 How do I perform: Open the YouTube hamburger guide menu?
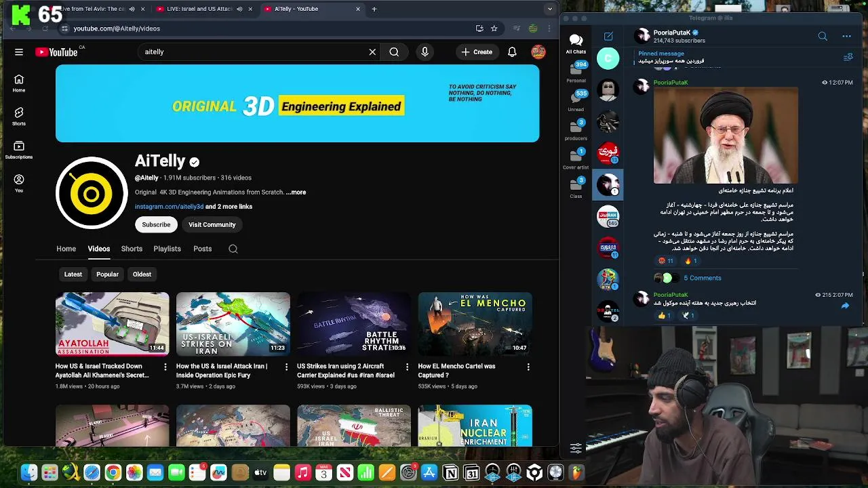[19, 52]
